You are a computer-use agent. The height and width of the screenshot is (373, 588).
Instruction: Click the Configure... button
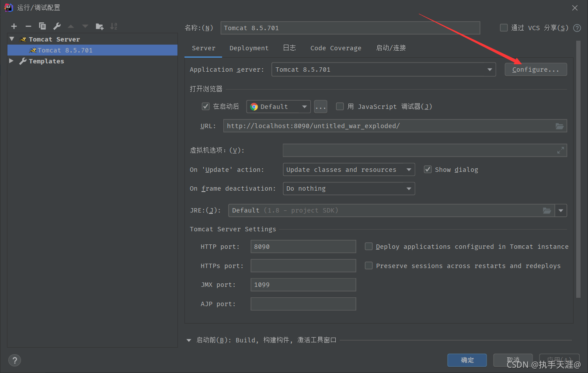point(536,70)
